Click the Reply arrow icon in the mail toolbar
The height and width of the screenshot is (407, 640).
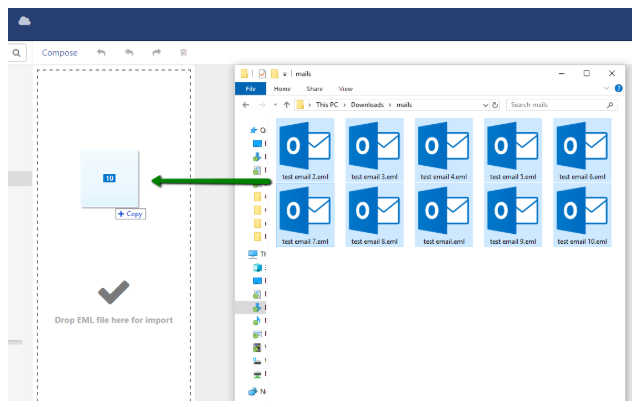click(101, 52)
